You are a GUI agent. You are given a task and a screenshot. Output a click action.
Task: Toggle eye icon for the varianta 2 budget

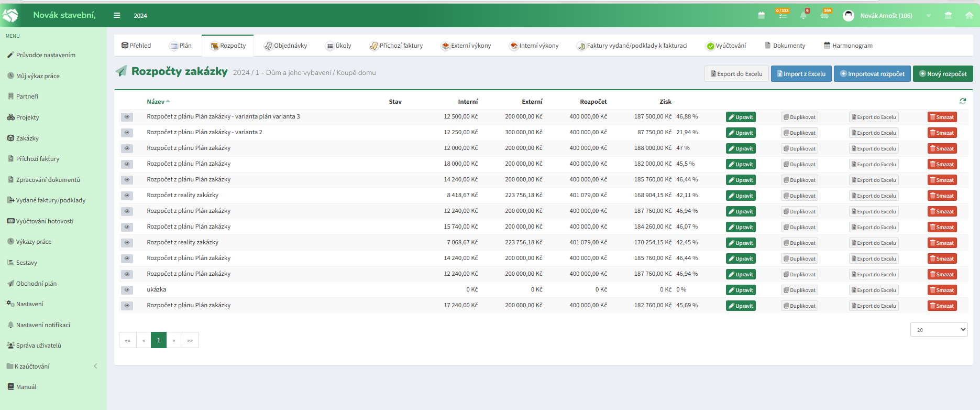pyautogui.click(x=127, y=133)
